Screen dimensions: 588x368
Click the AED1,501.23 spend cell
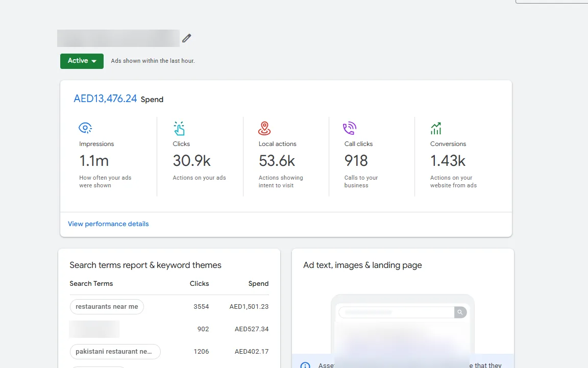(249, 307)
